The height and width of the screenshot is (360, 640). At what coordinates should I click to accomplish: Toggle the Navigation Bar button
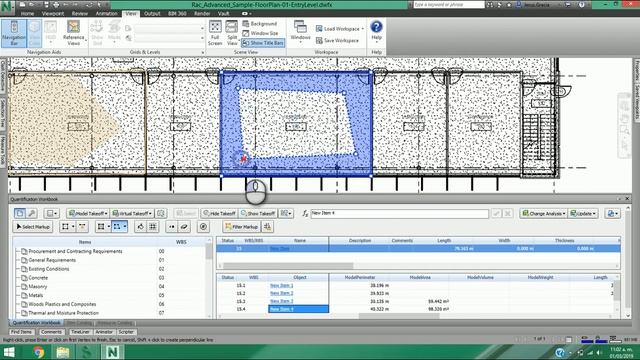14,33
